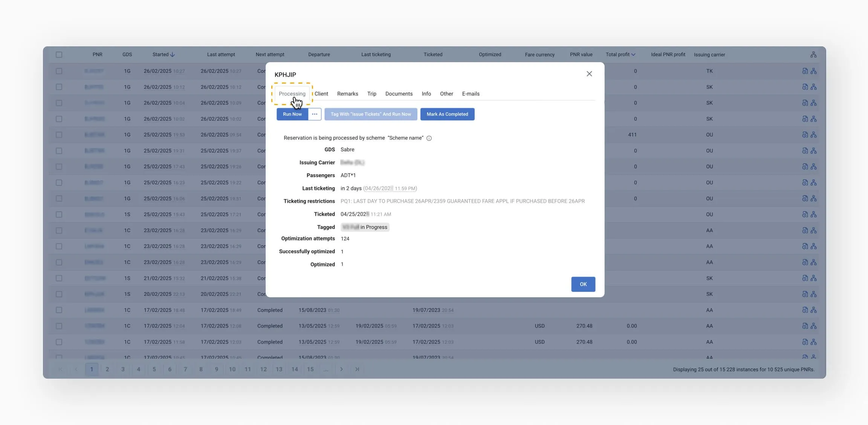Click the Run Now button
Image resolution: width=868 pixels, height=425 pixels.
[292, 114]
